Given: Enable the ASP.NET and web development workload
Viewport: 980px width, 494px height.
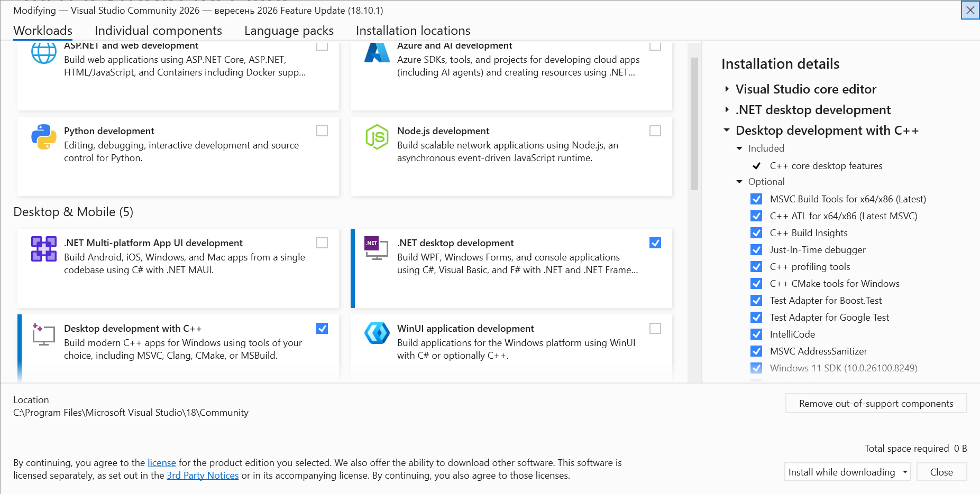Looking at the screenshot, I should point(322,46).
